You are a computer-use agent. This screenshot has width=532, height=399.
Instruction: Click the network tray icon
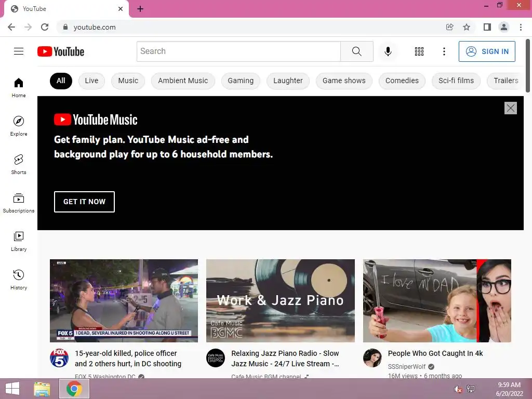point(471,389)
